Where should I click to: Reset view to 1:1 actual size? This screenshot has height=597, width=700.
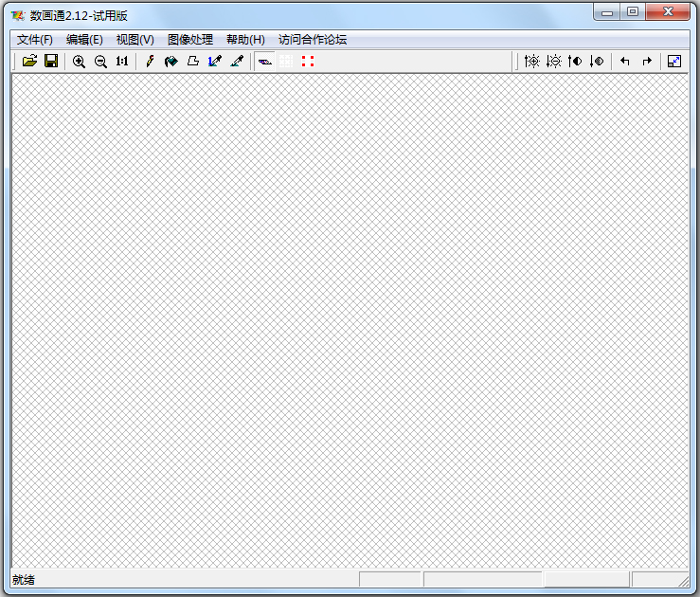point(122,62)
